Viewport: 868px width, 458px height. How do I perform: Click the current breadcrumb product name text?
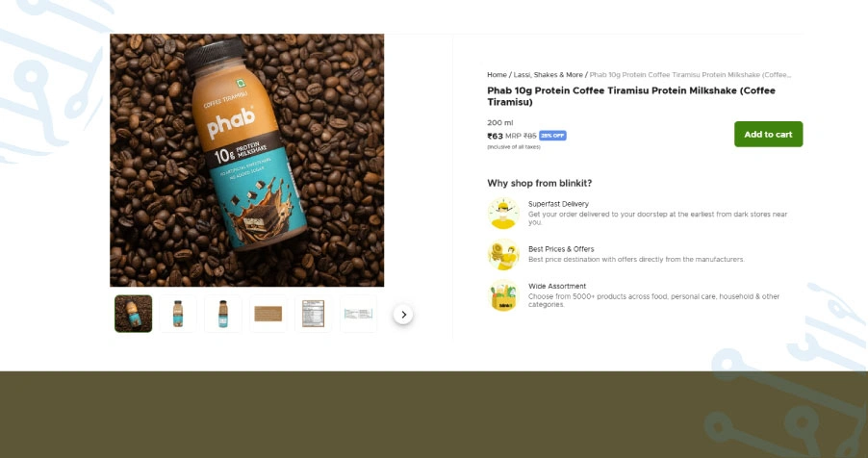pyautogui.click(x=690, y=75)
